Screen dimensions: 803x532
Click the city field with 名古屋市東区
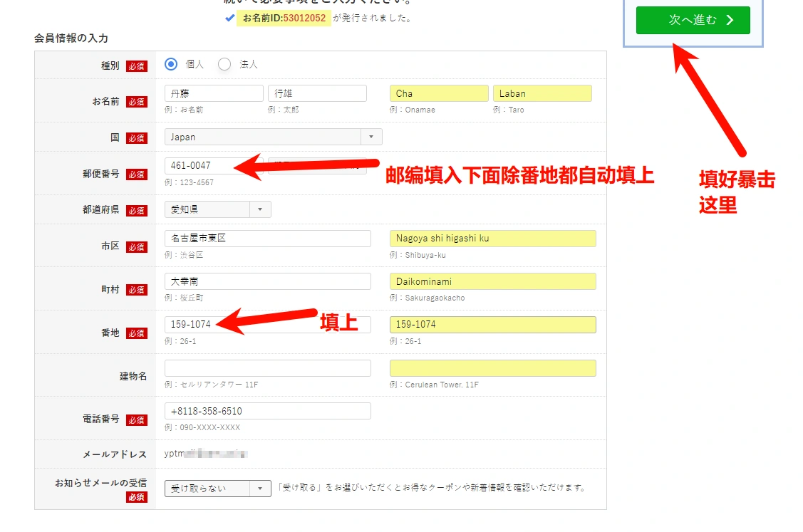coord(267,238)
